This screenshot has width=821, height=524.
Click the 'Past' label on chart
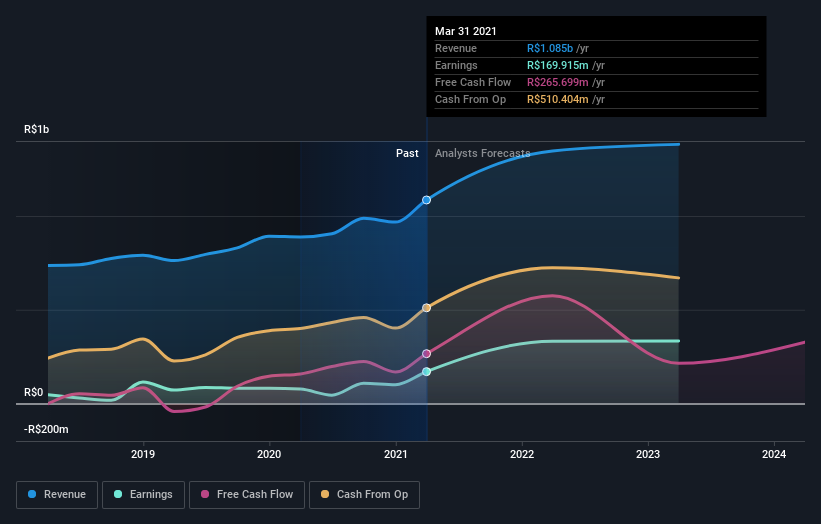(x=407, y=153)
